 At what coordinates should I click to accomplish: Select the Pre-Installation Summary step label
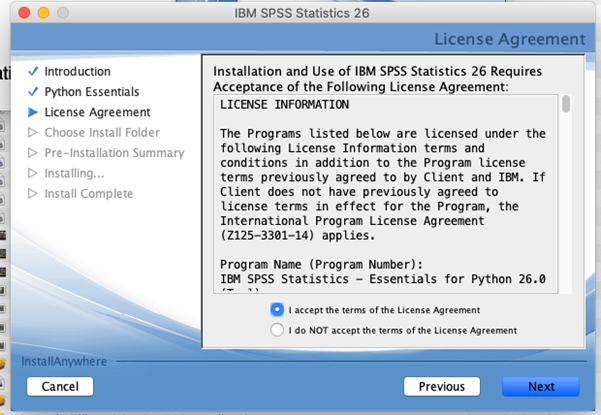coord(114,153)
